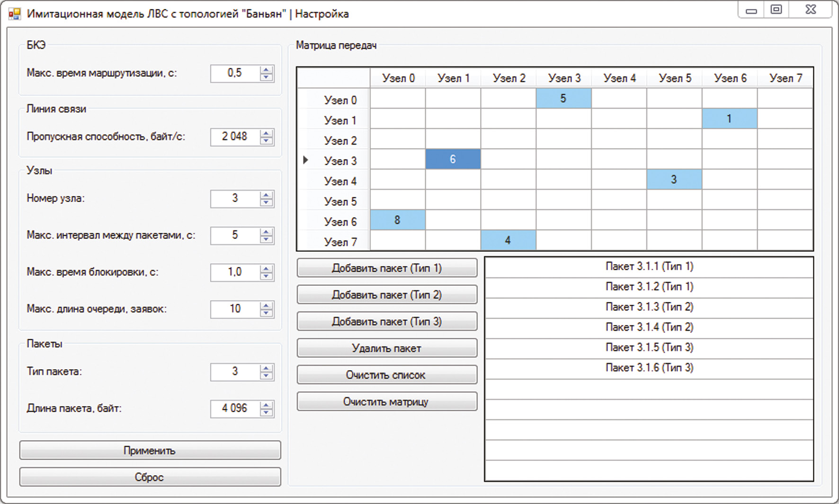Image resolution: width=839 pixels, height=504 pixels.
Task: Decrease bandwidth value with down arrow
Action: [267, 141]
